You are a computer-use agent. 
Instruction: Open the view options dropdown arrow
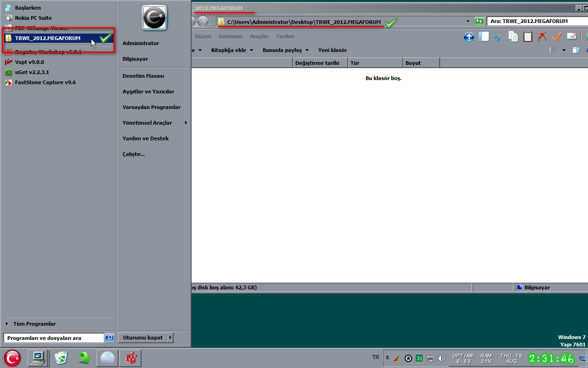pos(564,50)
